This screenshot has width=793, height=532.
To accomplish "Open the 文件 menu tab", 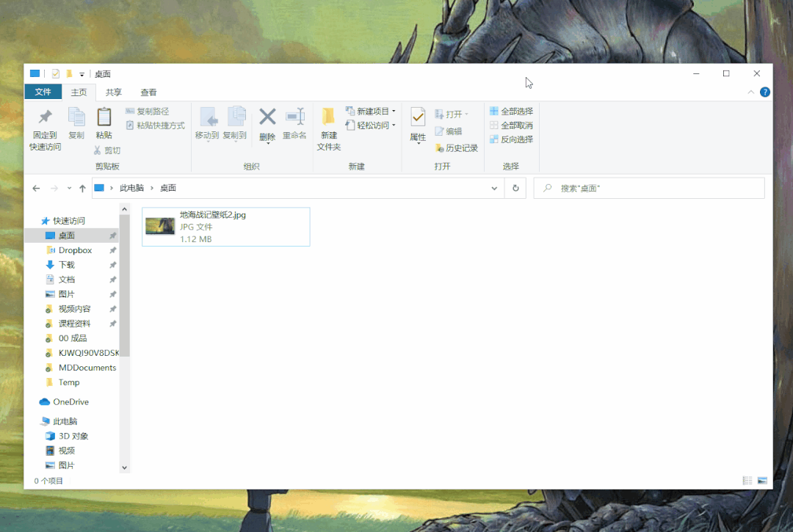I will tap(43, 92).
